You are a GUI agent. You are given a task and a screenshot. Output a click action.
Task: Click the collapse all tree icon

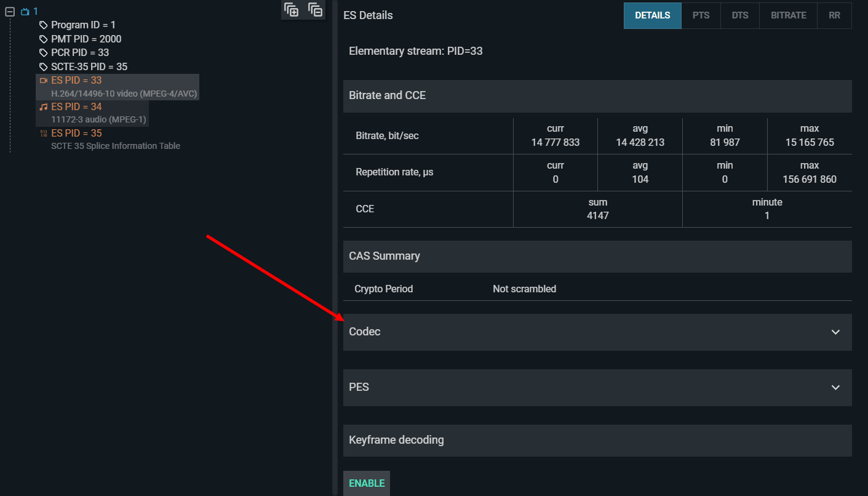point(315,10)
